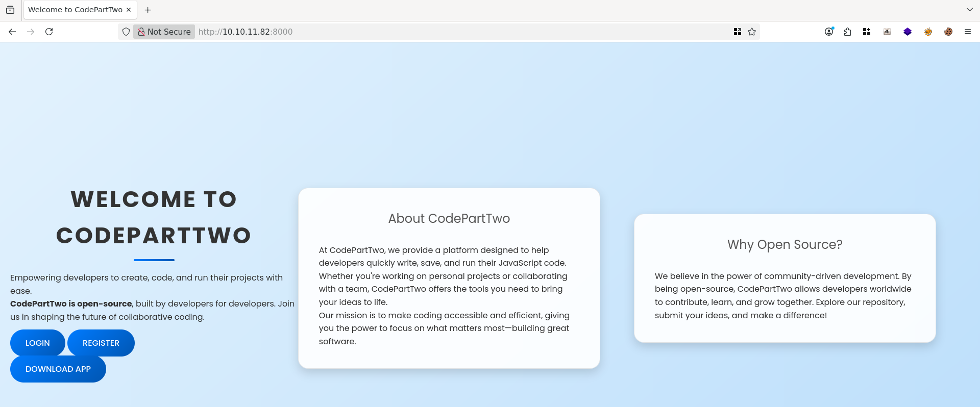
Task: Click the browser back arrow
Action: [12, 32]
